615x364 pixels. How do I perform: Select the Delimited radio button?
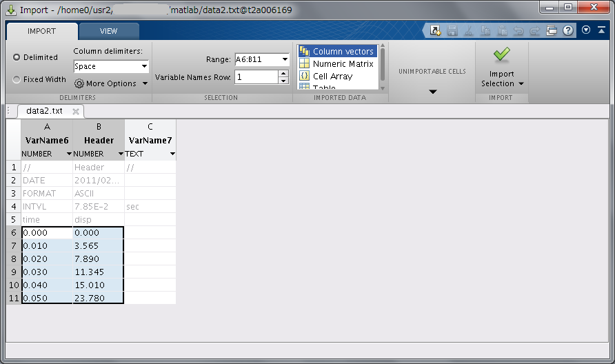(x=17, y=57)
